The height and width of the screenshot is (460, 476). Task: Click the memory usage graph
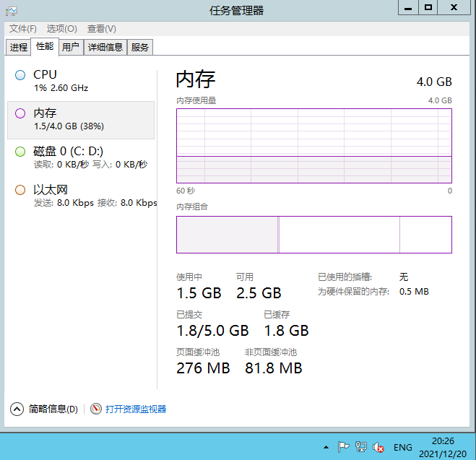point(314,145)
